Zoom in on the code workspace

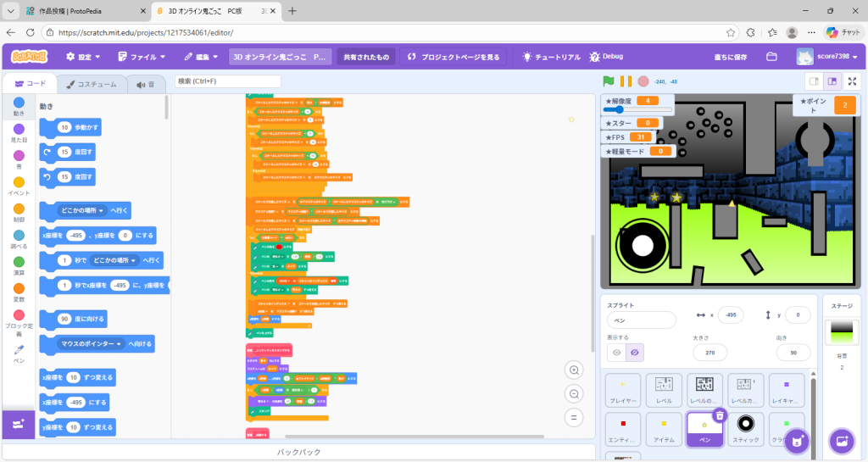(576, 370)
